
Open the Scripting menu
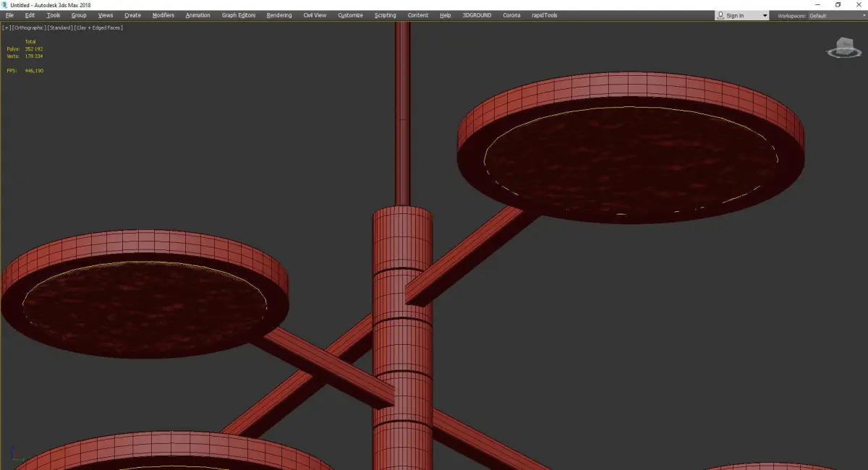[386, 15]
